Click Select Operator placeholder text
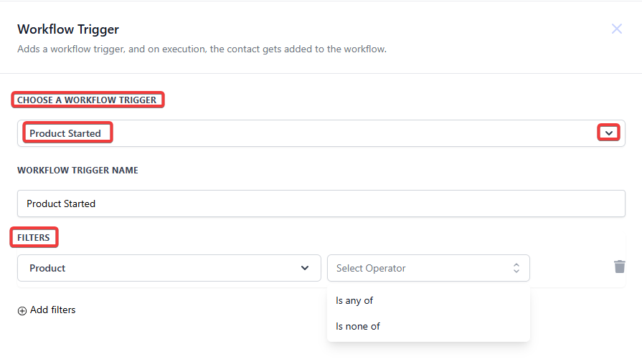 tap(371, 268)
